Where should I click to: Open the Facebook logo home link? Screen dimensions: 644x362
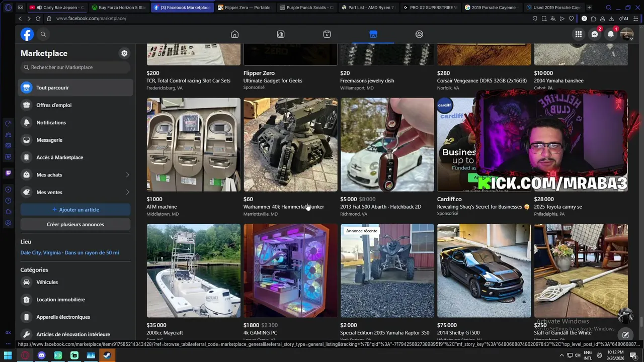(27, 34)
